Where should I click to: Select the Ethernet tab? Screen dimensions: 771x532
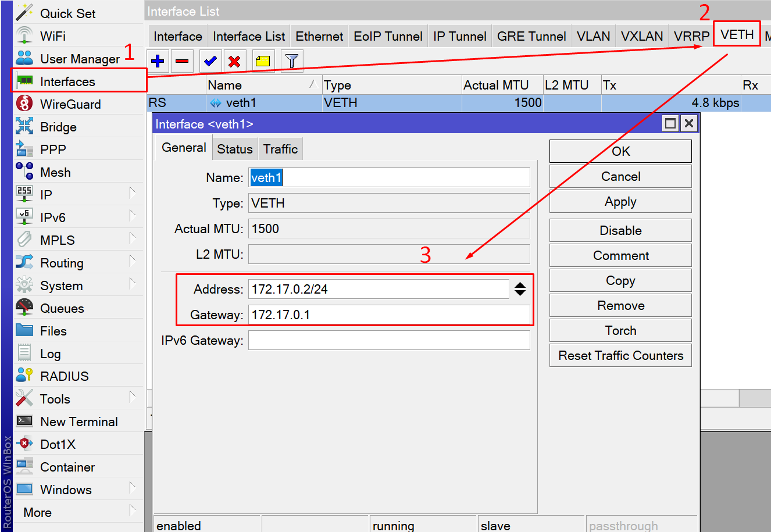coord(319,36)
